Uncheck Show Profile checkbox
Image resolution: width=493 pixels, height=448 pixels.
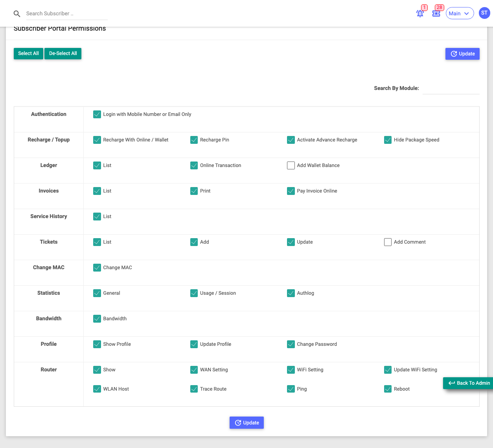97,344
